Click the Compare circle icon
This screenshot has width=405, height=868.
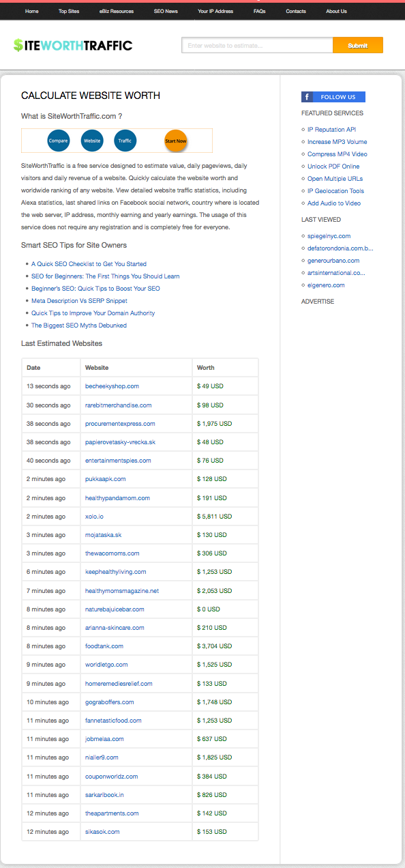pyautogui.click(x=58, y=141)
